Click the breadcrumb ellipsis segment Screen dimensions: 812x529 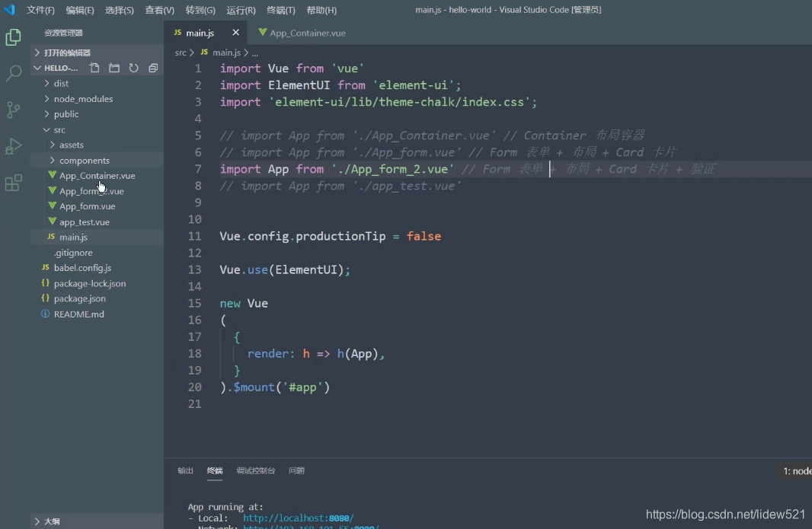point(254,53)
